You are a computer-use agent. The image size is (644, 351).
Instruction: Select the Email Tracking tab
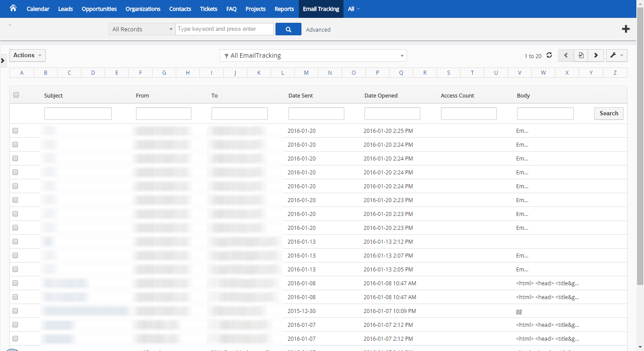click(321, 9)
